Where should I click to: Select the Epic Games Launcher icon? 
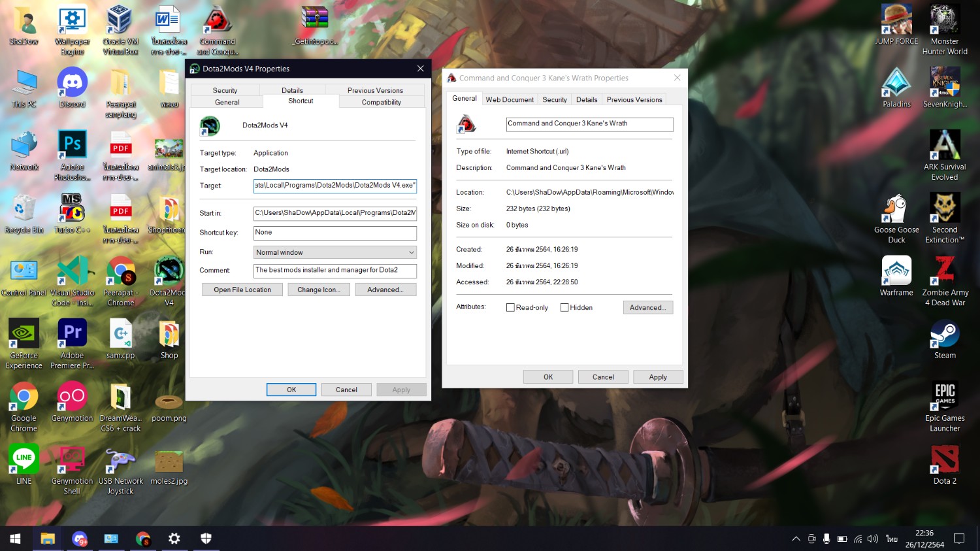tap(945, 407)
